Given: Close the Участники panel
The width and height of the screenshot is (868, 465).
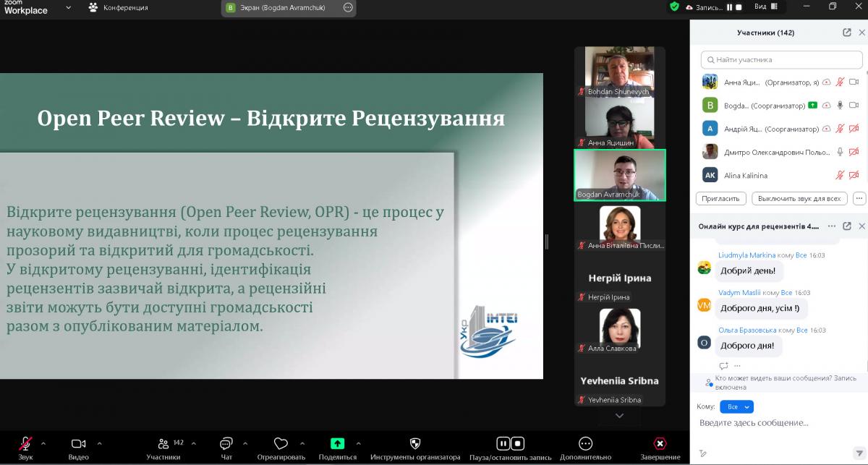Looking at the screenshot, I should pyautogui.click(x=861, y=33).
